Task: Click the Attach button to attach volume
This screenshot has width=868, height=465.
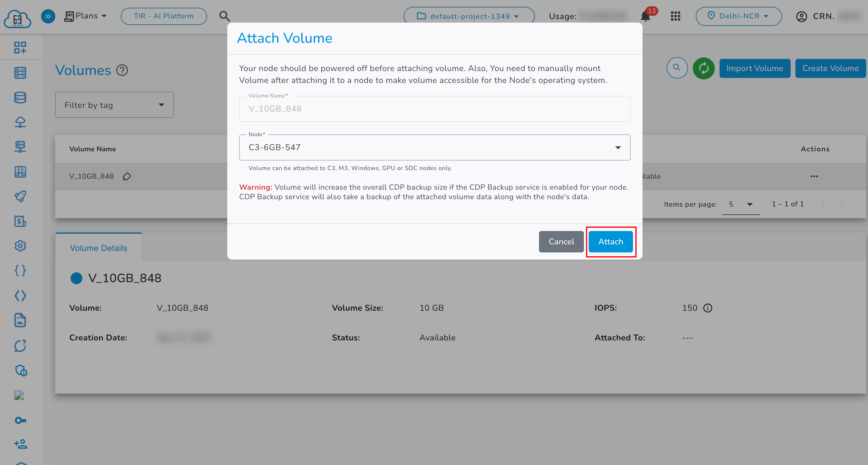Action: (x=610, y=241)
